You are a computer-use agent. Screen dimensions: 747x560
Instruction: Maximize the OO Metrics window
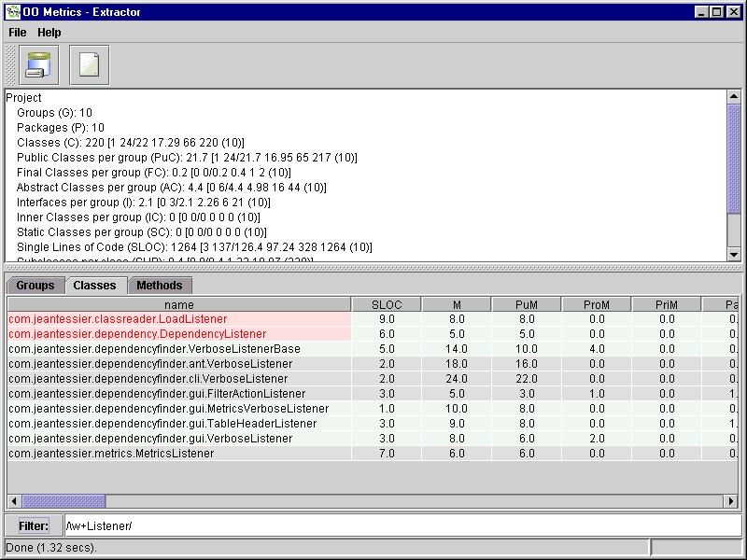coord(716,12)
